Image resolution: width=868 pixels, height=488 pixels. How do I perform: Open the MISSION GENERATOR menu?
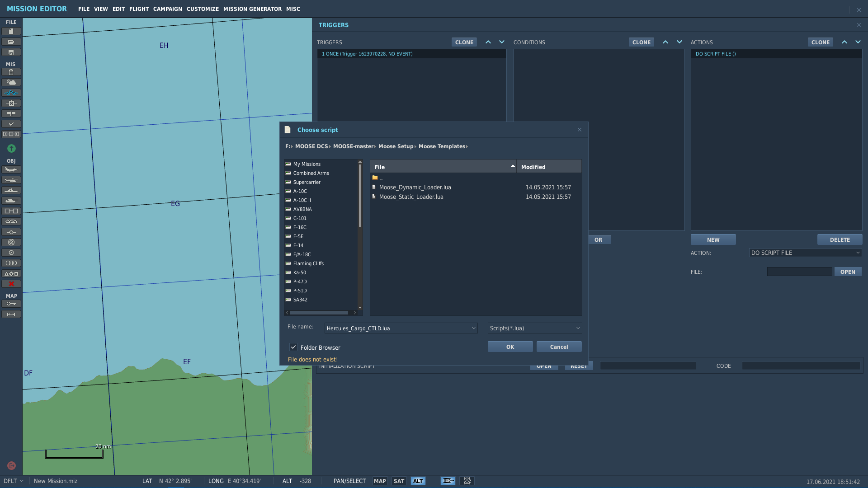[x=252, y=9]
